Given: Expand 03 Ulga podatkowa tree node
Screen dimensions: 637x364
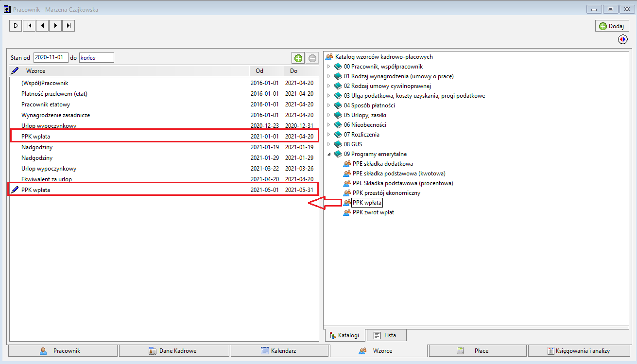Looking at the screenshot, I should [x=328, y=96].
